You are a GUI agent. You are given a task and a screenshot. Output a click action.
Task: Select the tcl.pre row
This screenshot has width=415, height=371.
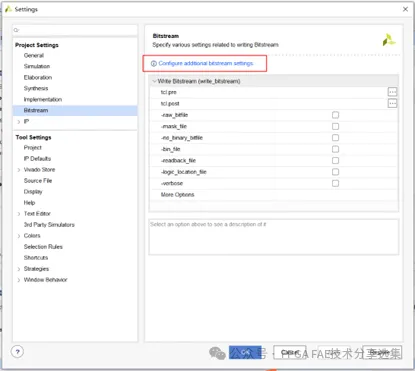click(273, 92)
